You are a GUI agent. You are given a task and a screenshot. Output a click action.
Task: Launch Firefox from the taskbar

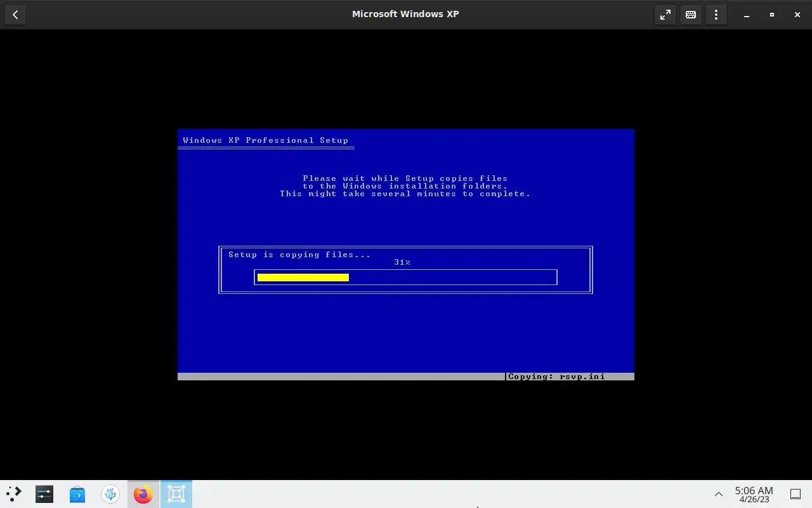pyautogui.click(x=143, y=494)
